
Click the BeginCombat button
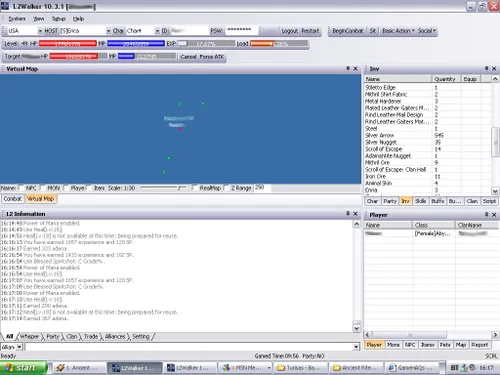pyautogui.click(x=348, y=31)
